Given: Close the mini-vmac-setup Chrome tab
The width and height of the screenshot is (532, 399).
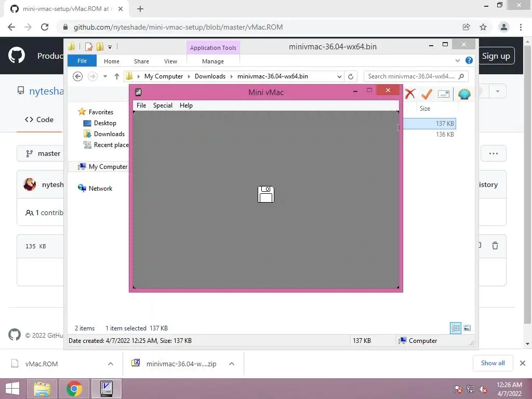Looking at the screenshot, I should pos(121,9).
